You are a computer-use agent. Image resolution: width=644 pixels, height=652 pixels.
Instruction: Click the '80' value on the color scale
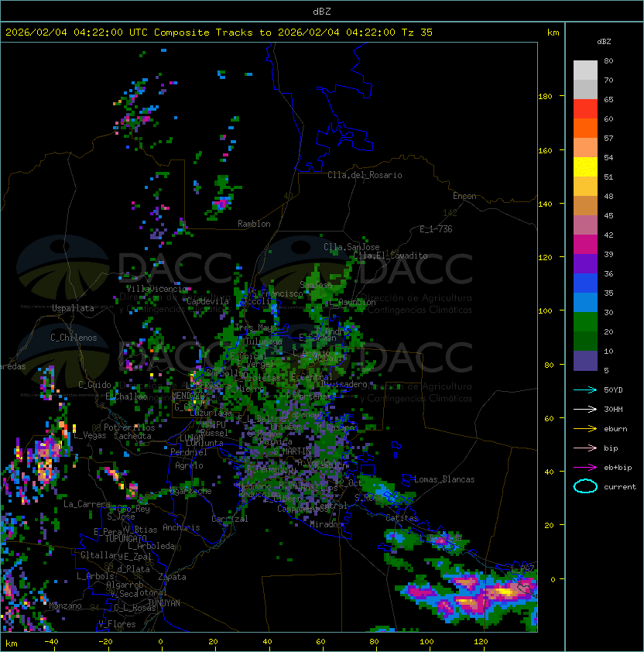(x=608, y=61)
